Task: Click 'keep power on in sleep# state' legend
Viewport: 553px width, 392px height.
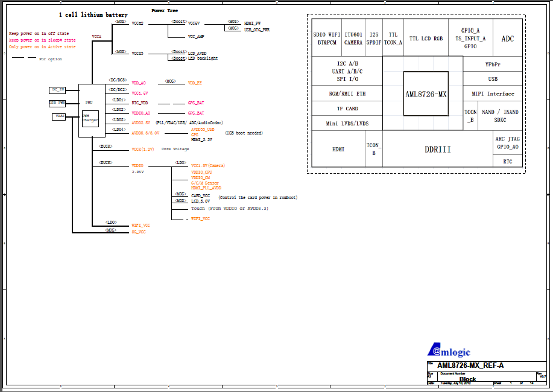Action: click(x=42, y=40)
